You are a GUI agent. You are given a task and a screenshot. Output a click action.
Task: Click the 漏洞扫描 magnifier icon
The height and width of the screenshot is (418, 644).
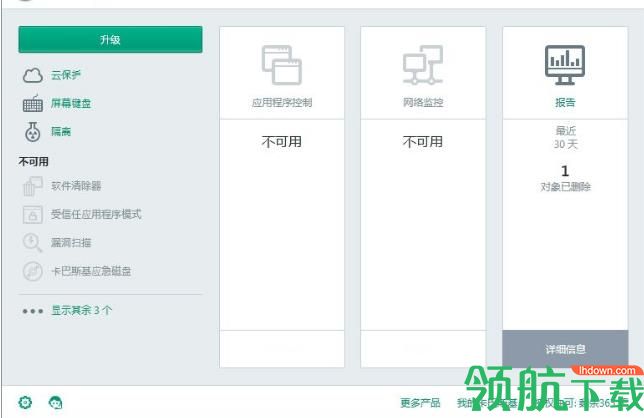tap(32, 243)
